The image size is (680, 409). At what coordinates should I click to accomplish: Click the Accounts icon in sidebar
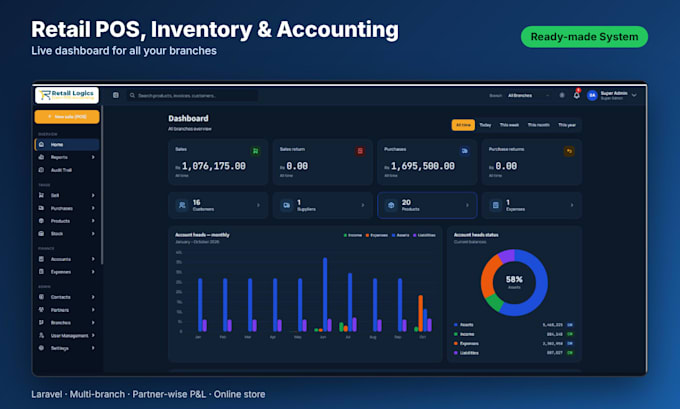coord(42,259)
